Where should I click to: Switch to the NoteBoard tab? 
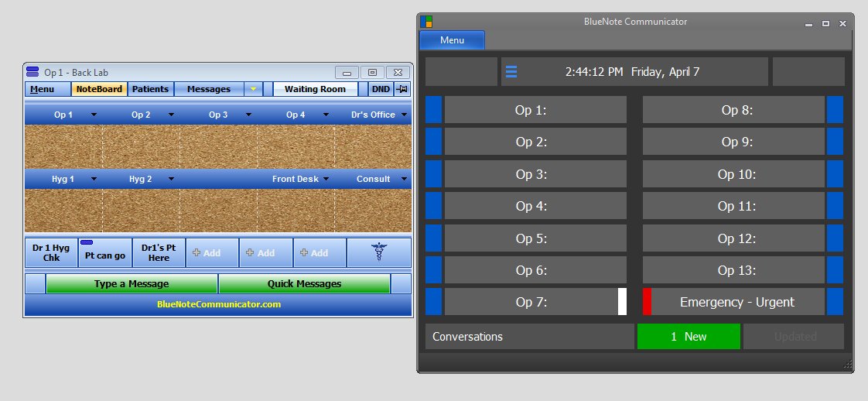(99, 89)
